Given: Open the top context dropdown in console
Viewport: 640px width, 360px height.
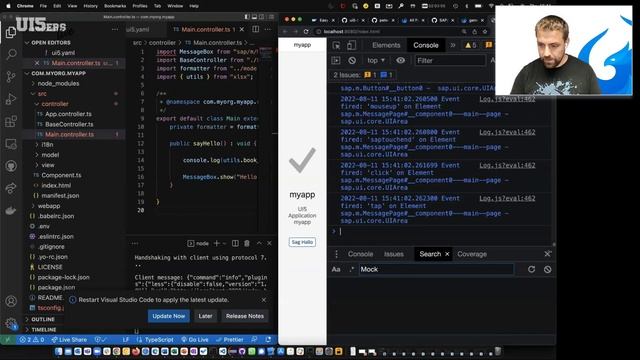Looking at the screenshot, I should (x=376, y=60).
